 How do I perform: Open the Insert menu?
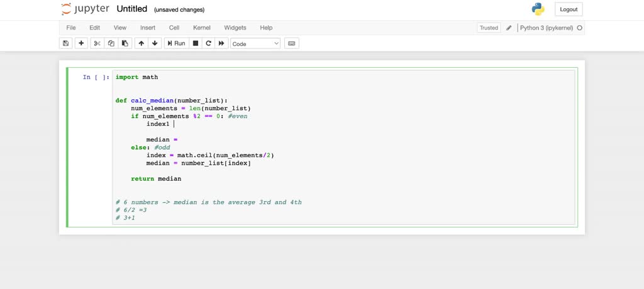click(x=148, y=28)
